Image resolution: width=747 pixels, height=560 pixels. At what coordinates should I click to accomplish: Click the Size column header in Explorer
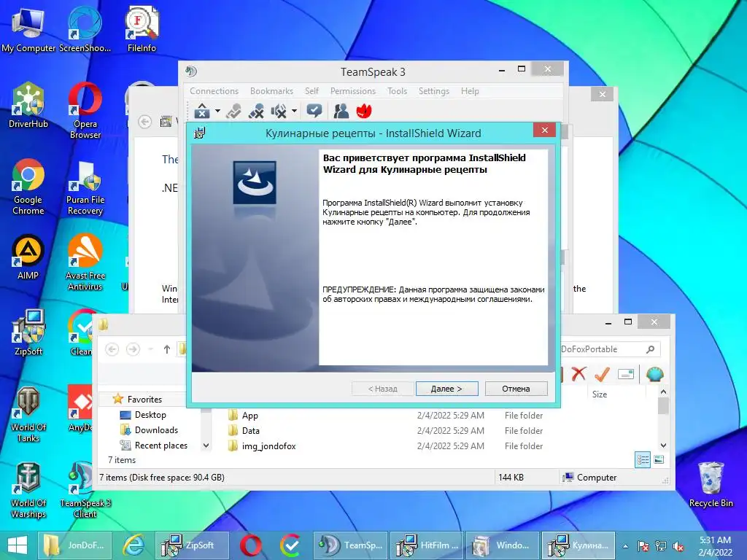pos(600,394)
